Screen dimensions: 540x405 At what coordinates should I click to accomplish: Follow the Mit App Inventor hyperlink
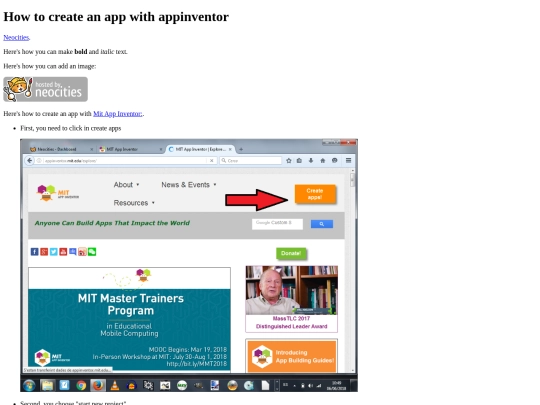point(118,114)
